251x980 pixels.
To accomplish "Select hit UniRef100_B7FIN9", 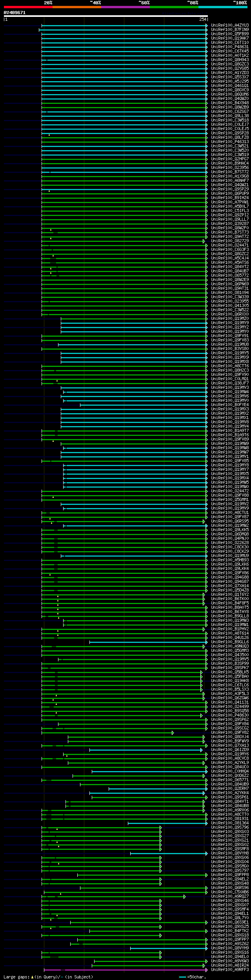I will [x=230, y=29].
